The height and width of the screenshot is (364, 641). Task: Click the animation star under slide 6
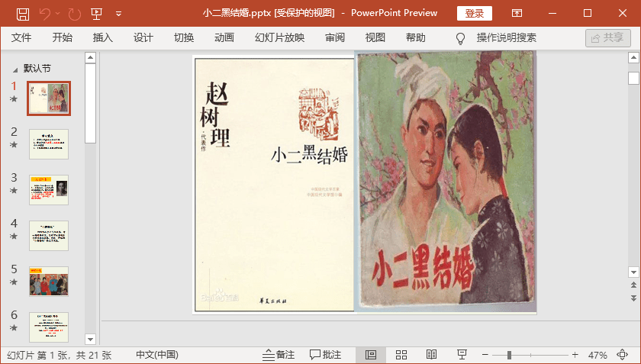point(14,327)
